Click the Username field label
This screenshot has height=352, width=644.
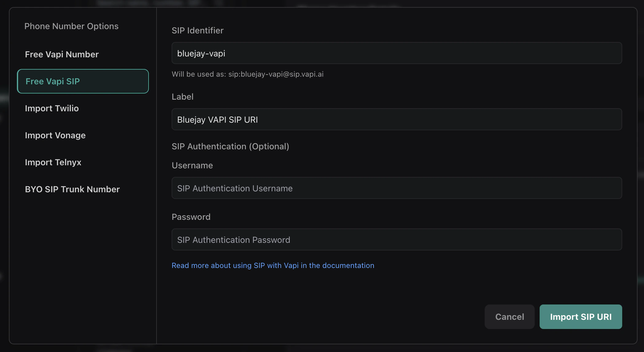[192, 165]
